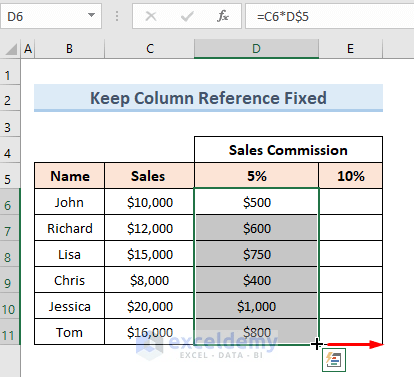Click empty 10% cell in John's row
The width and height of the screenshot is (414, 377).
click(351, 202)
